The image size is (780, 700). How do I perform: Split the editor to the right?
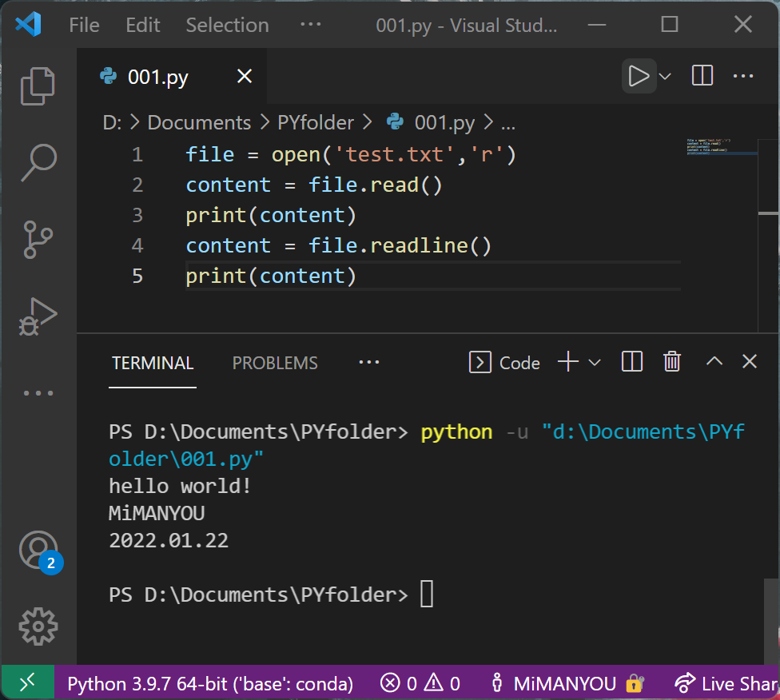702,77
